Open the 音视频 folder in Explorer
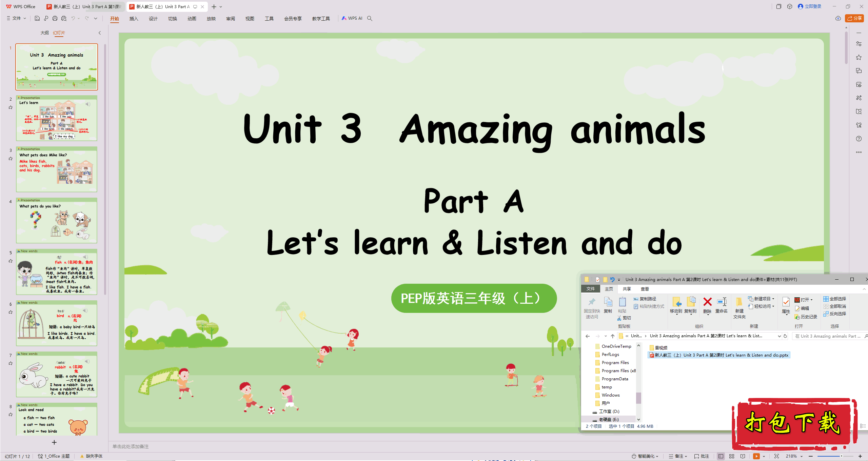 [658, 348]
